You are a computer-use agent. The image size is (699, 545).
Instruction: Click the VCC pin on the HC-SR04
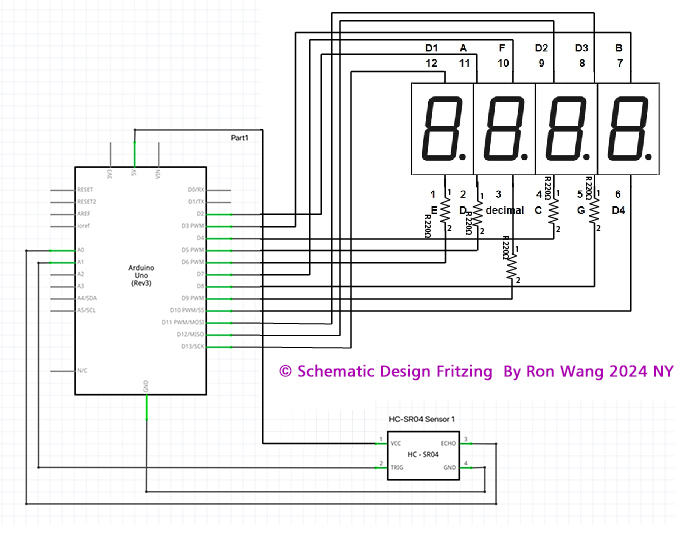[396, 441]
